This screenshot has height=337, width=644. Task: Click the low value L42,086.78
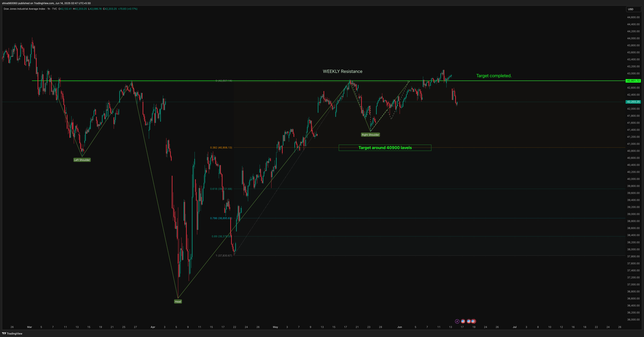[x=95, y=9]
